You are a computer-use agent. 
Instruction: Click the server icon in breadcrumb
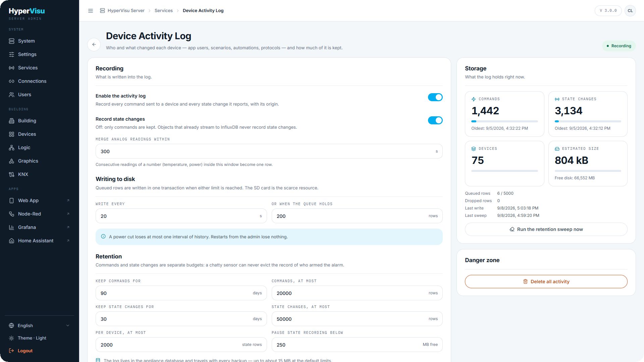click(102, 11)
